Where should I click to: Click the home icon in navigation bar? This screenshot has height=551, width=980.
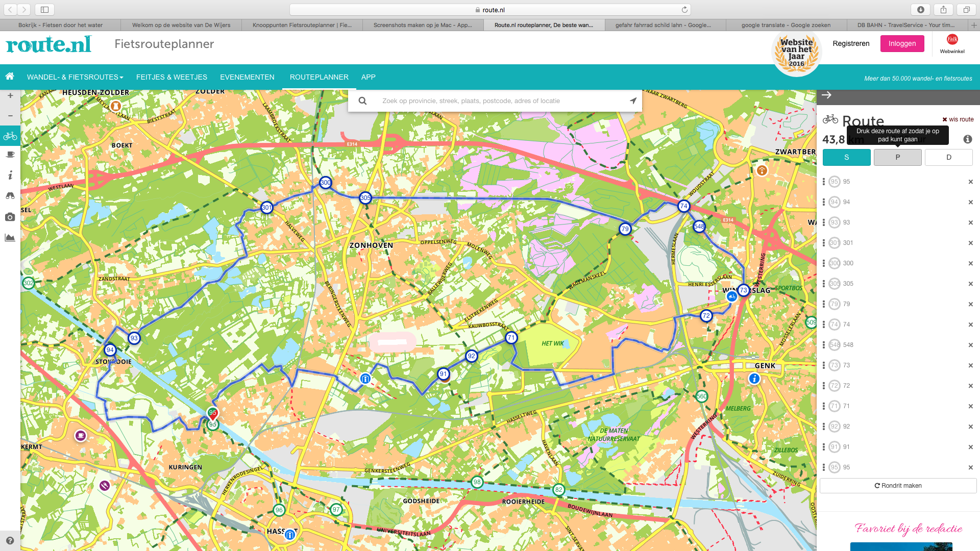coord(10,77)
